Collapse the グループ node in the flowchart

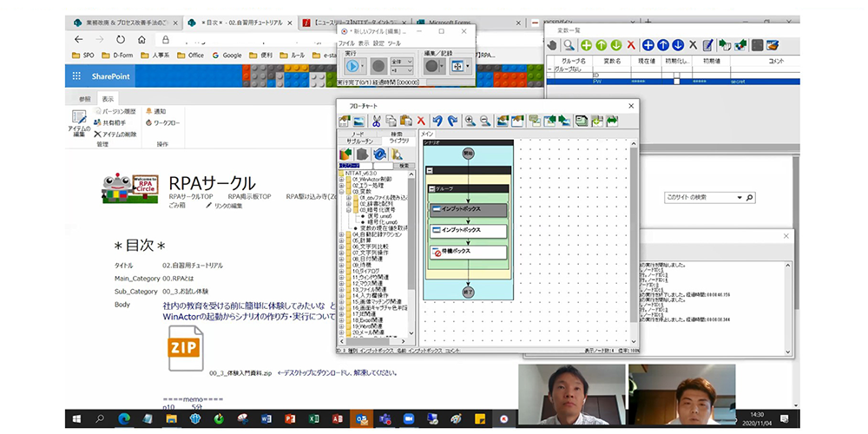(x=433, y=188)
